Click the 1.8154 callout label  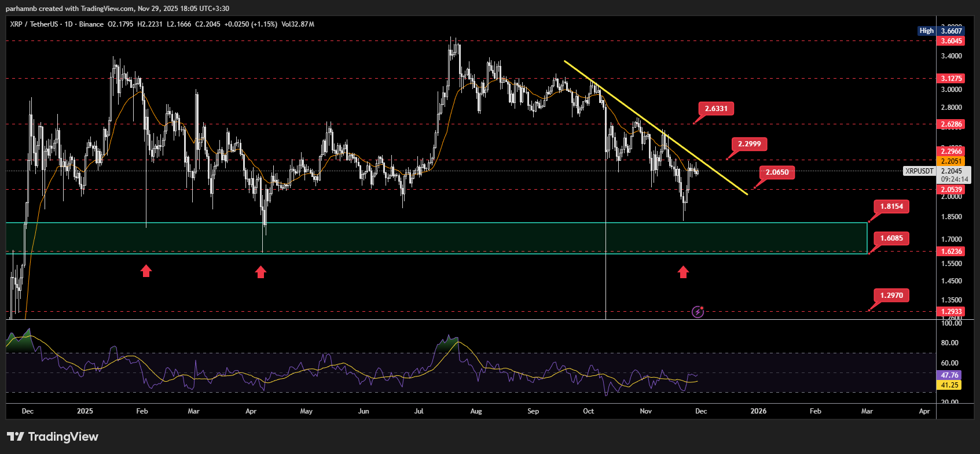(x=891, y=206)
